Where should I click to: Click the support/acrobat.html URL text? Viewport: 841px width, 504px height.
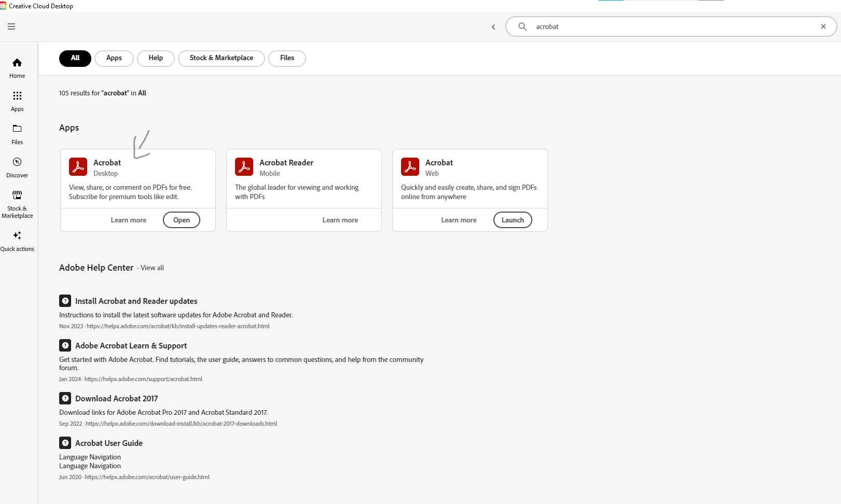coord(143,379)
